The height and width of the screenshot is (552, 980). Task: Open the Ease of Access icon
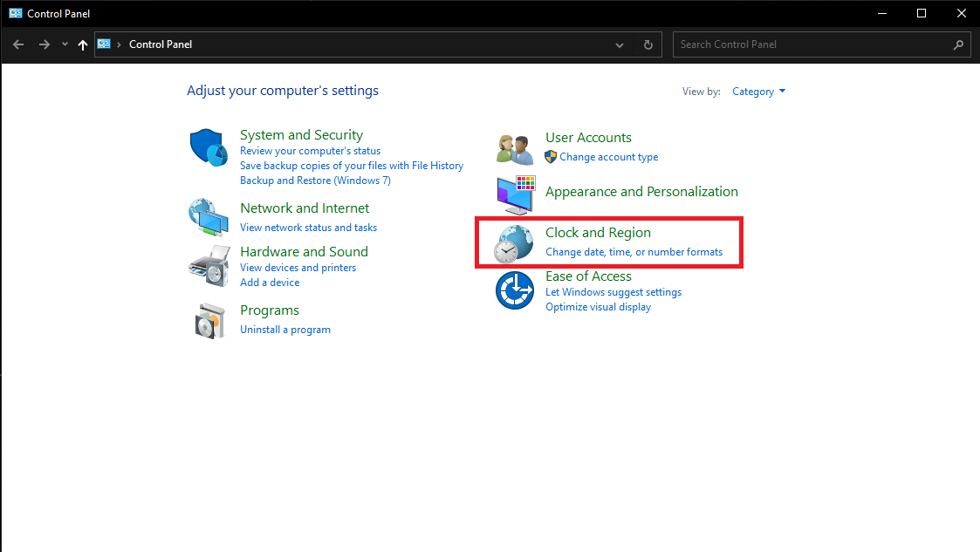click(x=515, y=290)
